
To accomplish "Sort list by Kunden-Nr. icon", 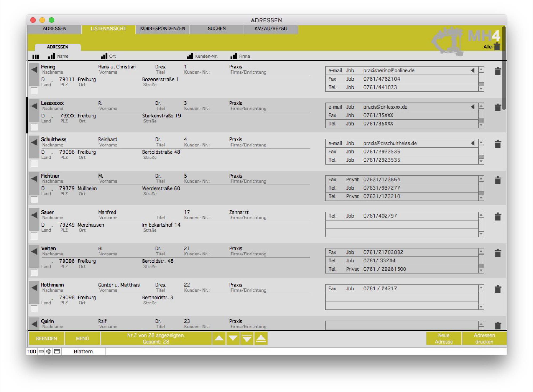I will pos(190,56).
